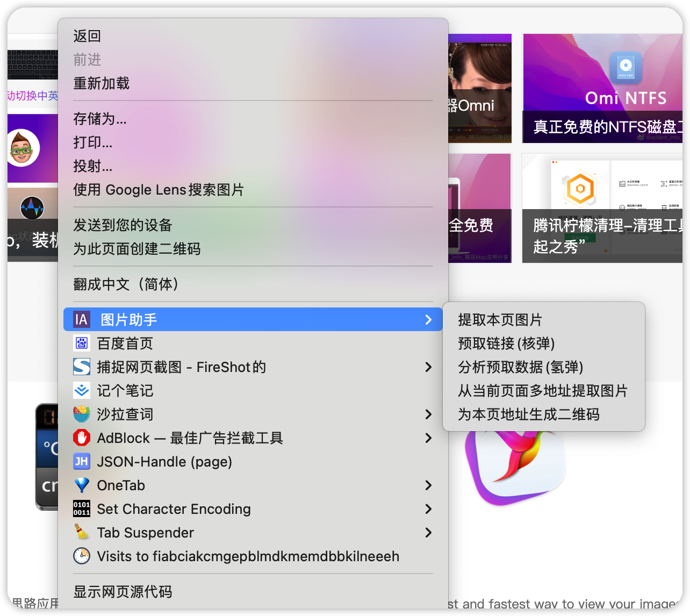Image resolution: width=690 pixels, height=616 pixels.
Task: Click the Tab Suspender broom icon
Action: point(82,532)
